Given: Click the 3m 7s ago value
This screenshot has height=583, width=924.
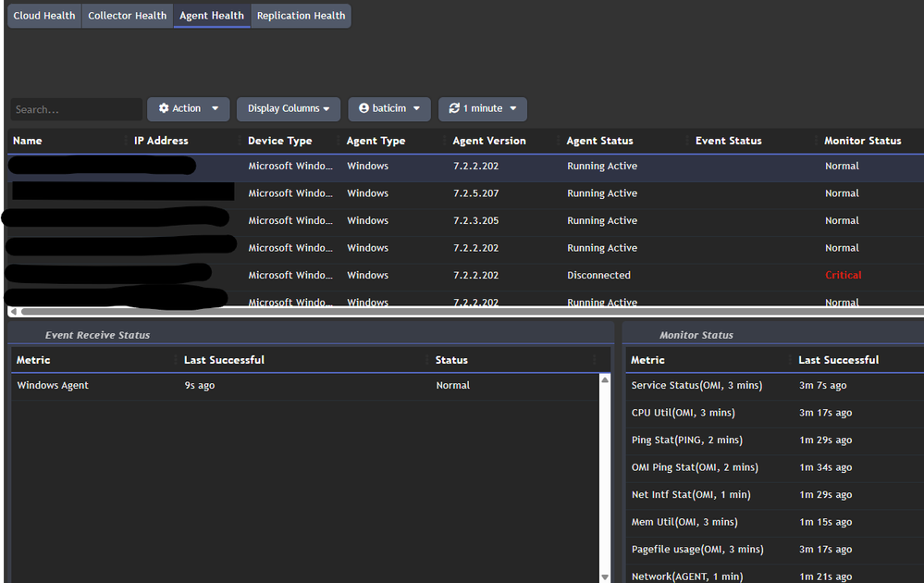Looking at the screenshot, I should [x=822, y=386].
